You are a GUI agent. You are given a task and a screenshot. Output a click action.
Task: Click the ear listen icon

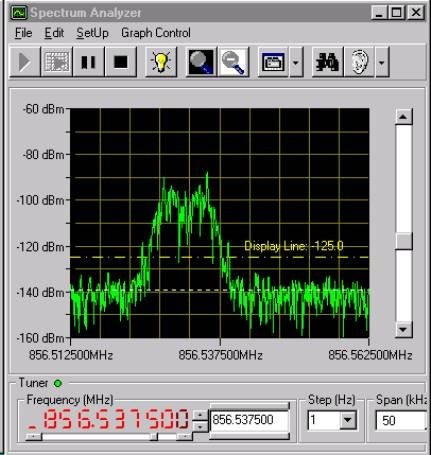(x=359, y=62)
